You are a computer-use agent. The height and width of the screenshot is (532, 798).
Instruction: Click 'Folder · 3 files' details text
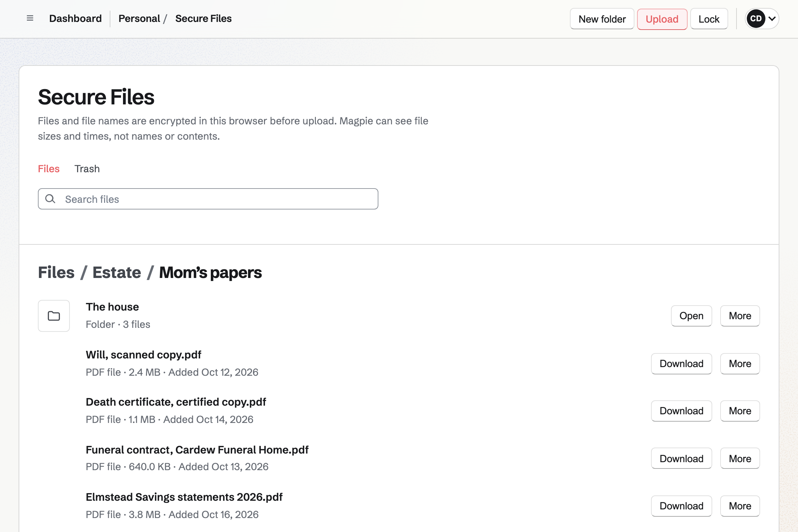tap(118, 325)
